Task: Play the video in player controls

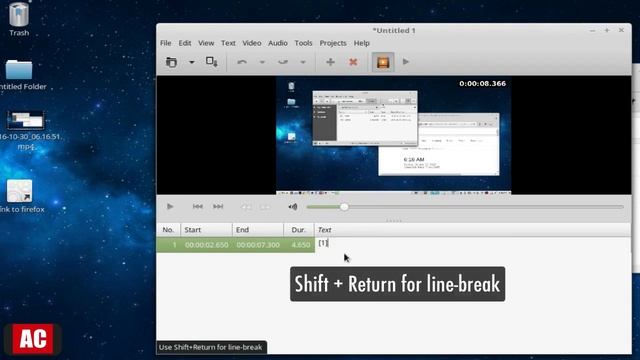Action: coord(170,207)
